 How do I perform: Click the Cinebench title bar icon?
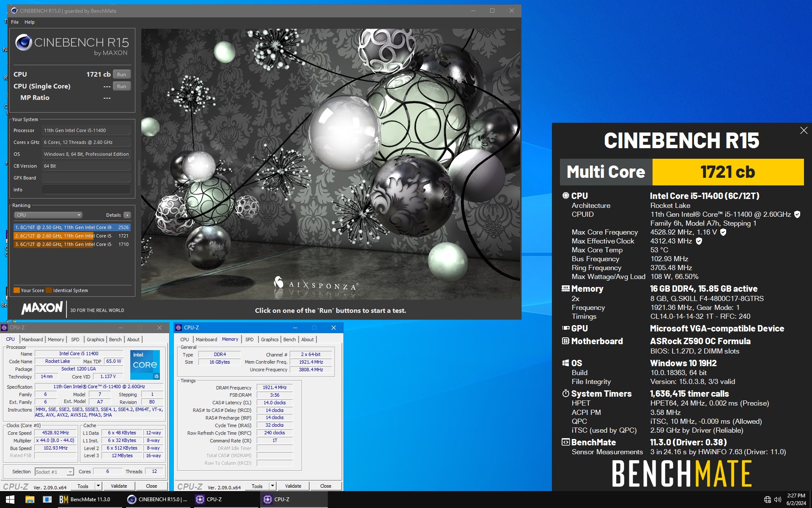point(14,11)
